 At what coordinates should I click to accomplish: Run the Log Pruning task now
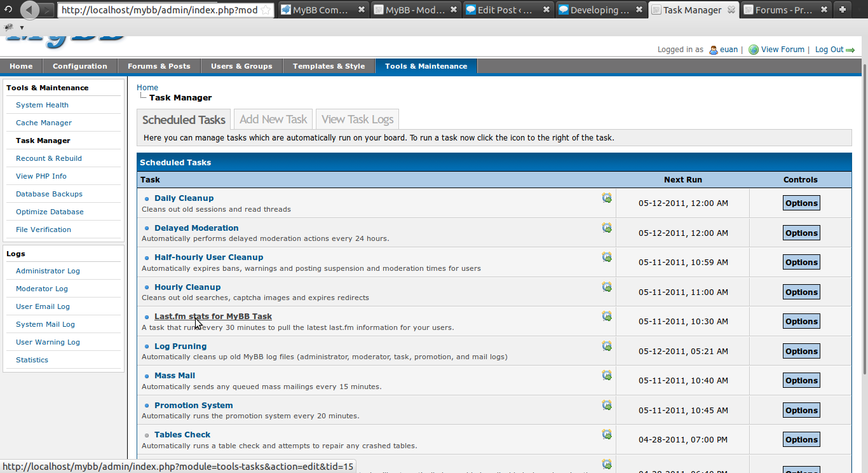coord(607,346)
